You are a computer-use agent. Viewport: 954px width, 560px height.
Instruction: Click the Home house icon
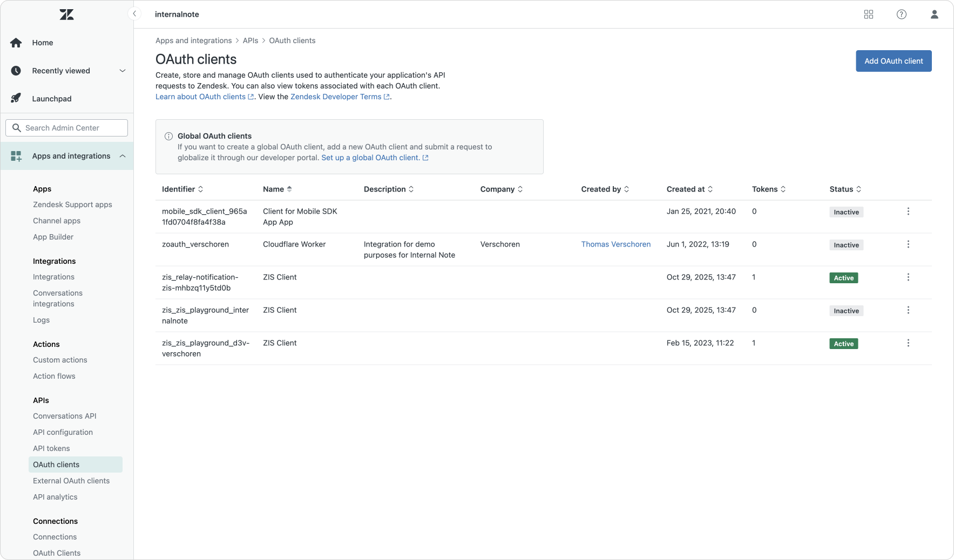click(x=16, y=43)
